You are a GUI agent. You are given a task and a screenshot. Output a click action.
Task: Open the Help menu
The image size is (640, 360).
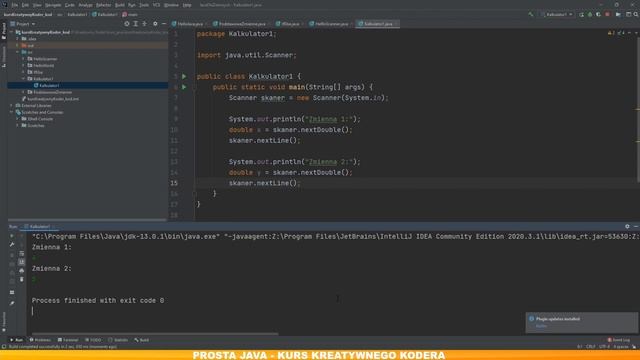click(x=187, y=5)
